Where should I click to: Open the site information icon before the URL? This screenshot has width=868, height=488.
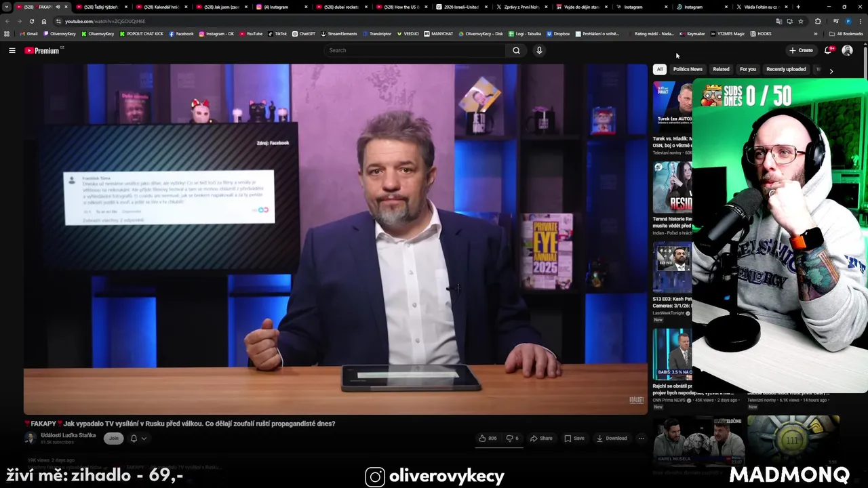pyautogui.click(x=59, y=21)
